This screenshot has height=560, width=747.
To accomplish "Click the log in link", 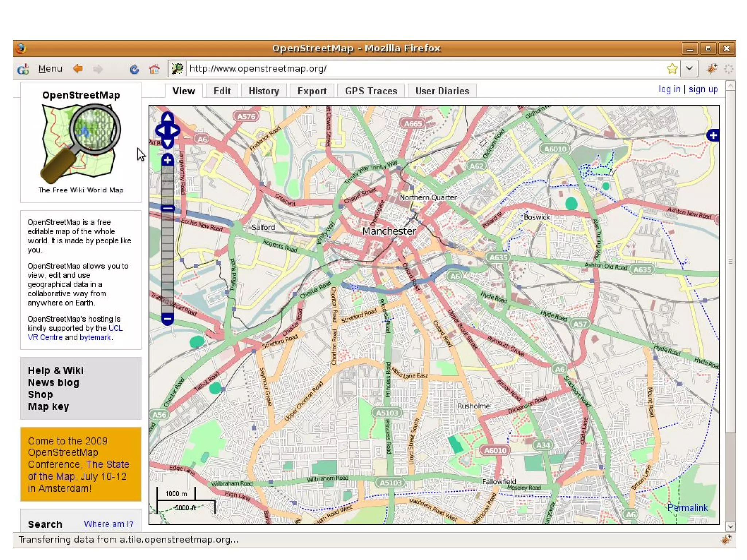I will tap(669, 89).
